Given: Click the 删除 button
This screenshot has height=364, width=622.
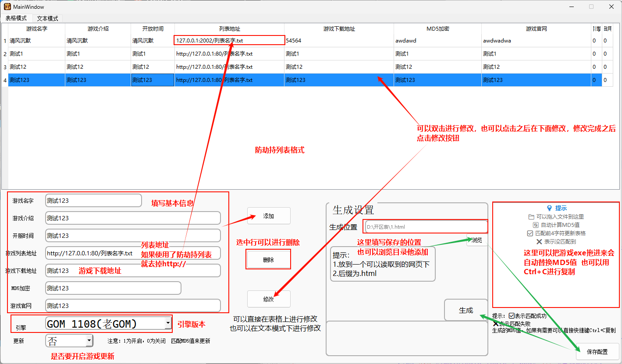Looking at the screenshot, I should point(269,260).
